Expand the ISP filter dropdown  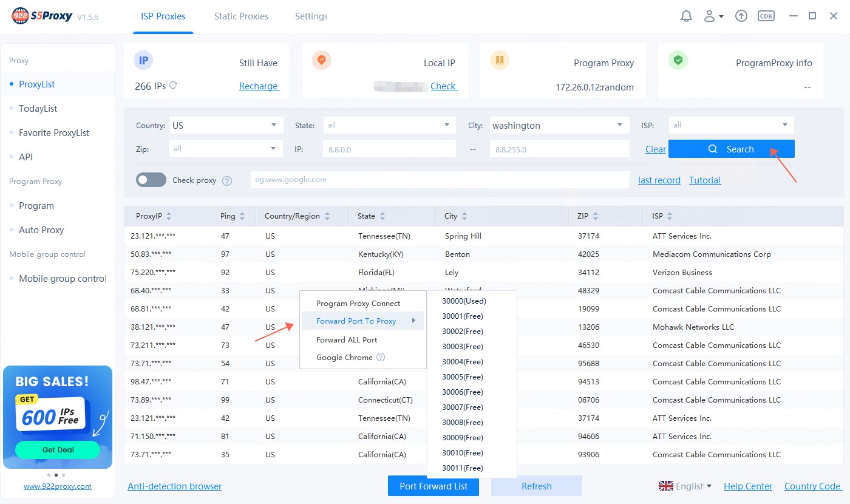731,125
